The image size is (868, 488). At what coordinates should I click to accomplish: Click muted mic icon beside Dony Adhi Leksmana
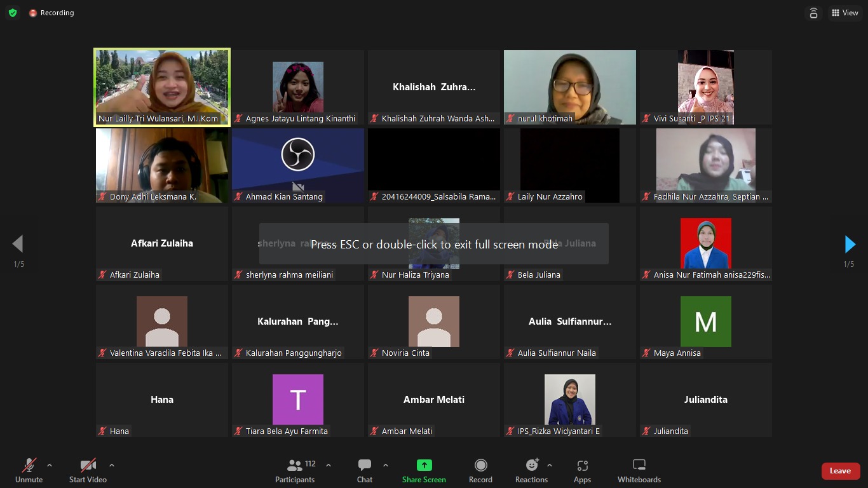pos(103,196)
